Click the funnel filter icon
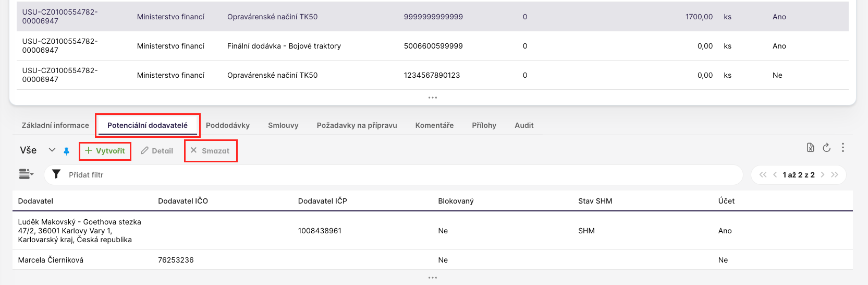 [56, 174]
